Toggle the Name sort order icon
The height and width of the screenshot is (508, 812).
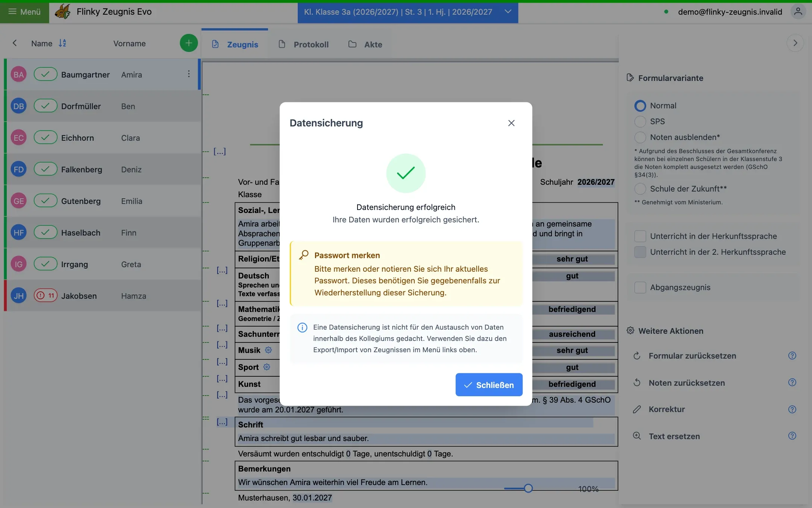pos(62,43)
